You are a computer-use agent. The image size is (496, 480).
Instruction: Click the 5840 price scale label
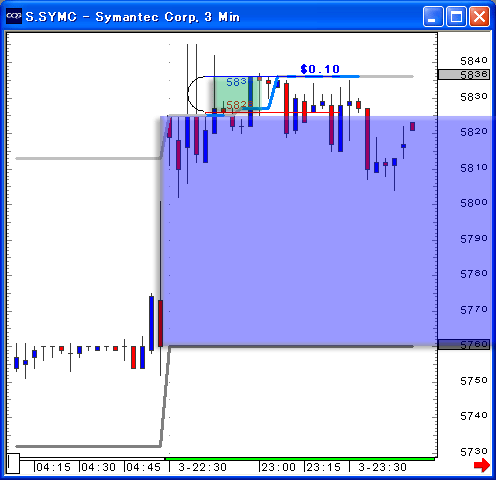tap(474, 61)
